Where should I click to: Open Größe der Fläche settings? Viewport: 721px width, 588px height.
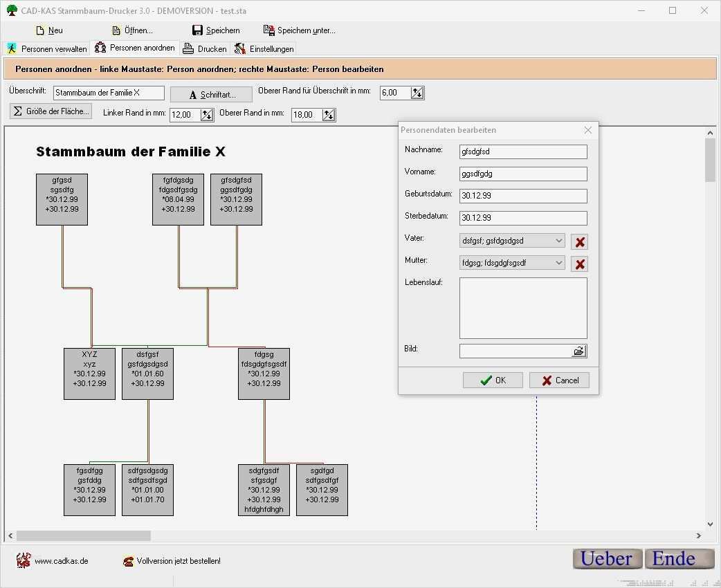[x=51, y=111]
